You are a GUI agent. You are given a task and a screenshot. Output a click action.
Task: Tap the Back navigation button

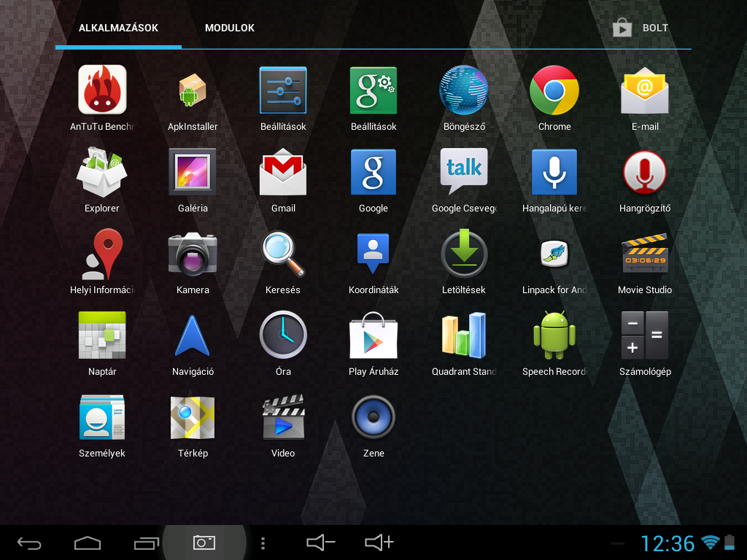point(29,542)
